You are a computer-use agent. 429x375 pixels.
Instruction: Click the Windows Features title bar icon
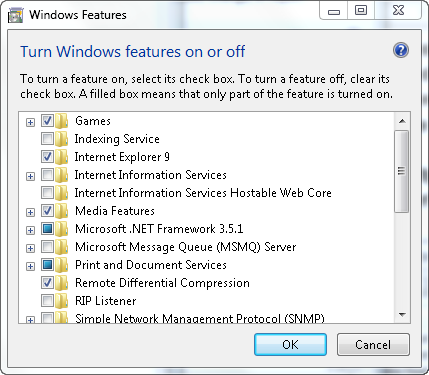click(16, 16)
